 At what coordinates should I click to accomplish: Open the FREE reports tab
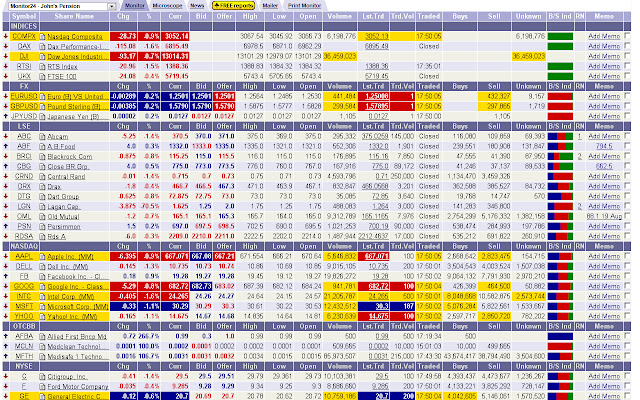(x=234, y=6)
